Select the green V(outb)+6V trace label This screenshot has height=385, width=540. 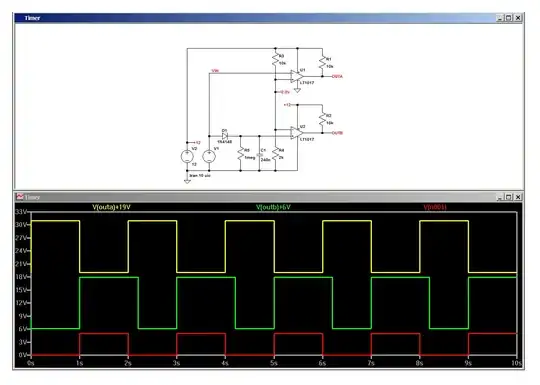click(x=273, y=207)
